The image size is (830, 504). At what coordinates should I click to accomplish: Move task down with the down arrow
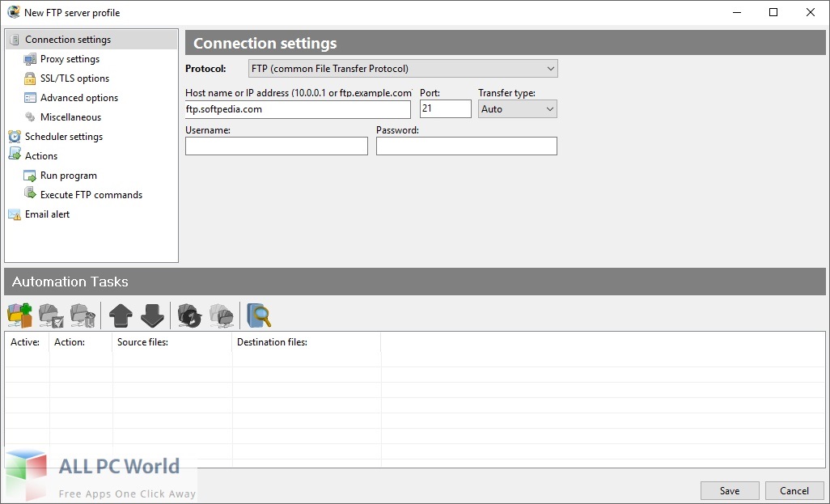pos(152,316)
